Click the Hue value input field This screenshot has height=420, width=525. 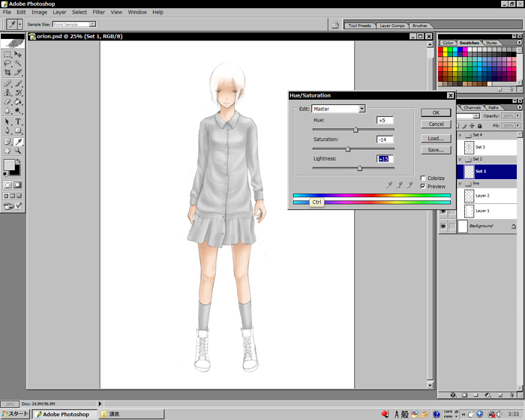point(385,120)
